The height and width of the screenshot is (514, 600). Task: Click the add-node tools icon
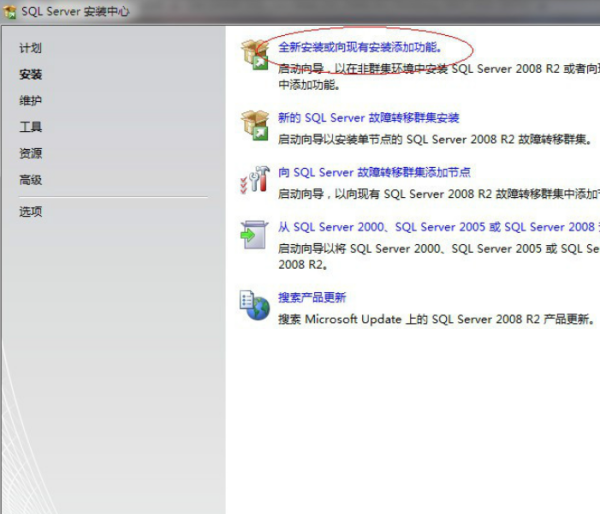click(255, 179)
